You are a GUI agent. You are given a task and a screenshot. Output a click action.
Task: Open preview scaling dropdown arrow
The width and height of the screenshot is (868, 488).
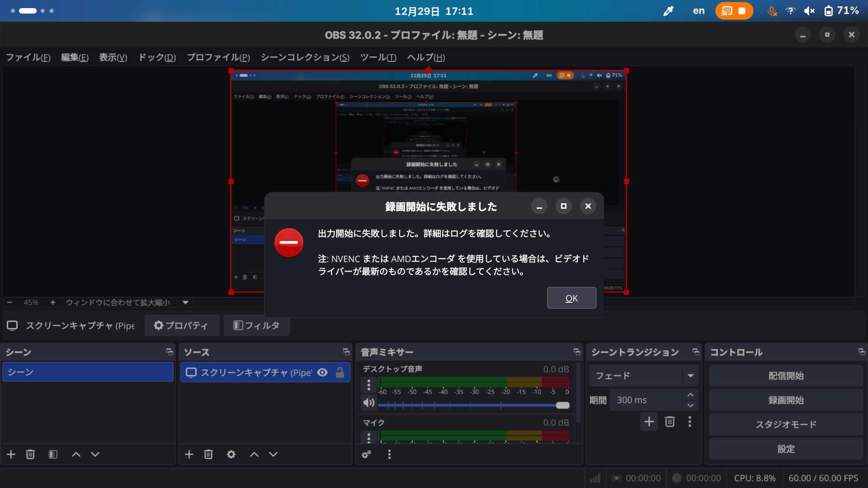point(185,302)
